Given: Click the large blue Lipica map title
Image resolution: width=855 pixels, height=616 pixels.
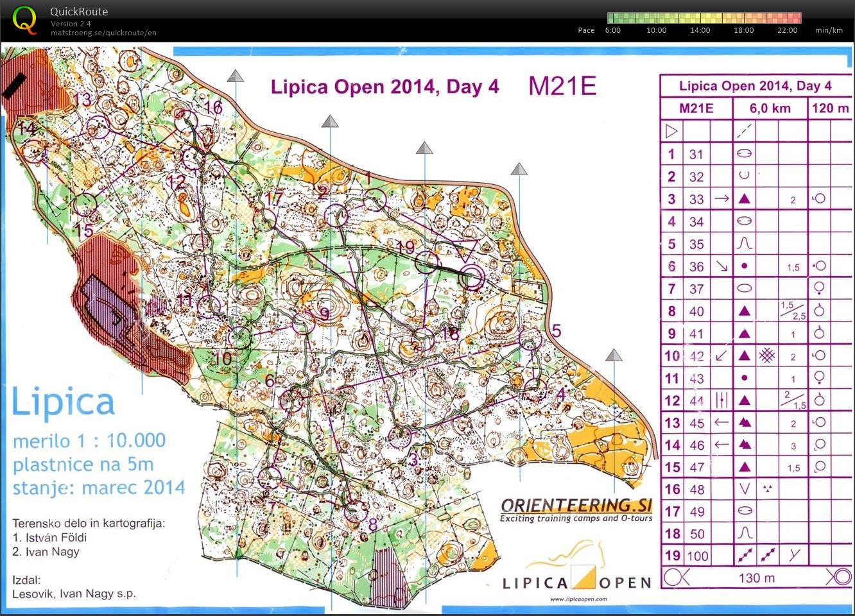Looking at the screenshot, I should pos(64,402).
